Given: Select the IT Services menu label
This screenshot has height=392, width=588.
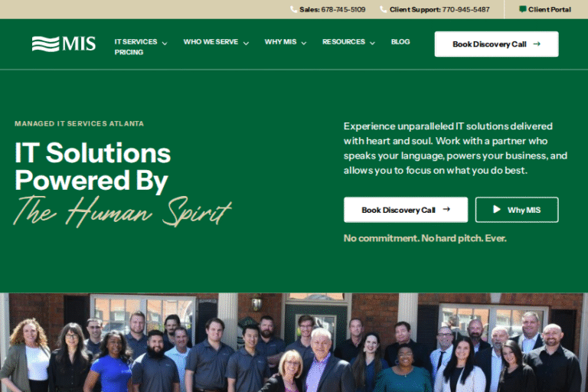Looking at the screenshot, I should pos(136,41).
